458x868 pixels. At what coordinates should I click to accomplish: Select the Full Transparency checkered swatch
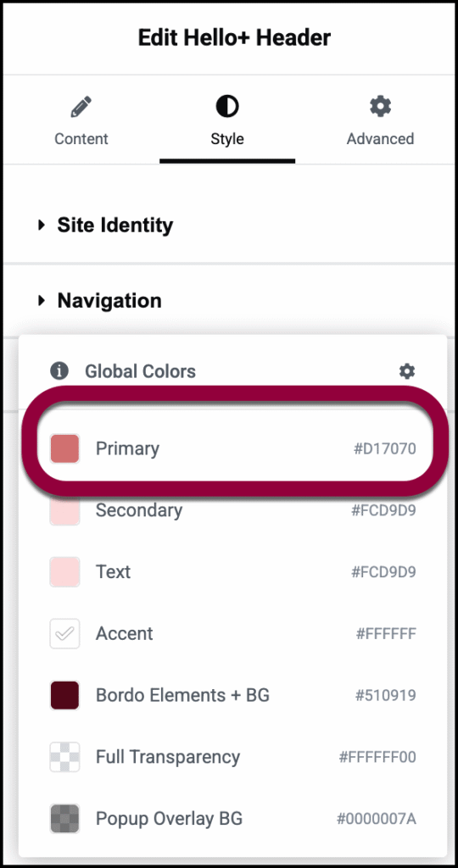(x=64, y=757)
